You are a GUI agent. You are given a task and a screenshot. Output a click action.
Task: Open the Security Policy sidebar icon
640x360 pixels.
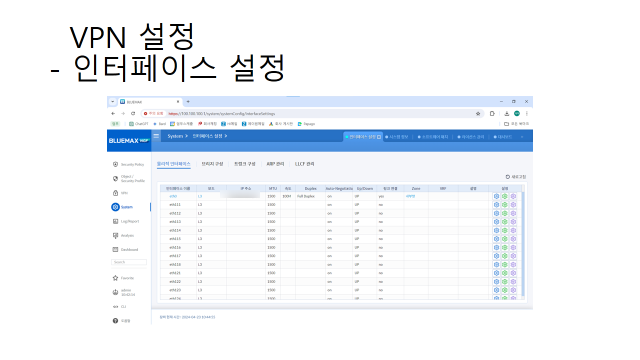[x=116, y=164]
